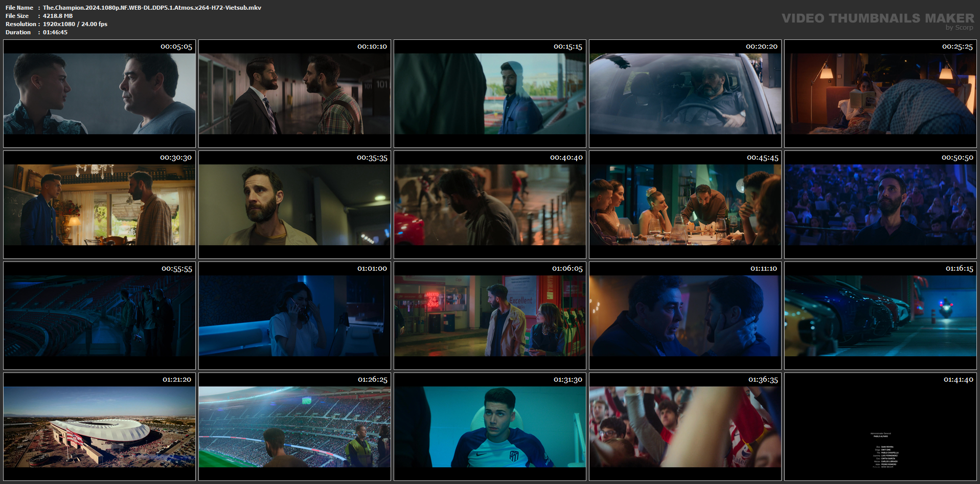Click the timestamp label 01:21:20

click(x=177, y=380)
